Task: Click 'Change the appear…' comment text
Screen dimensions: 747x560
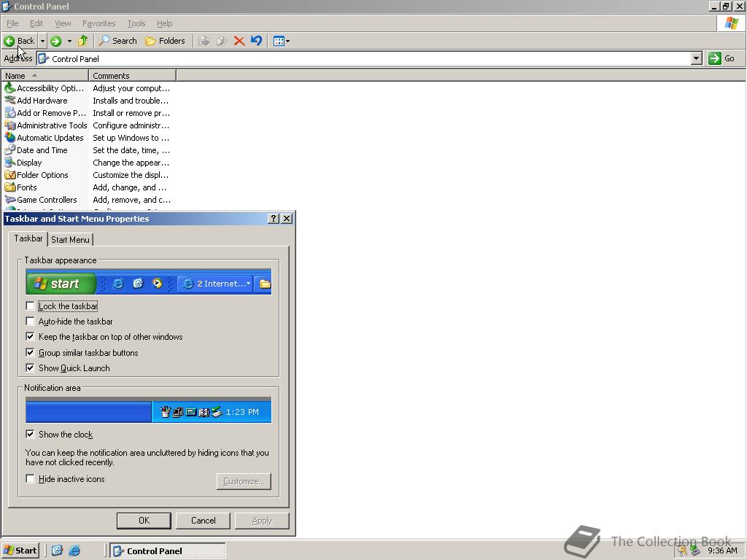Action: coord(131,163)
